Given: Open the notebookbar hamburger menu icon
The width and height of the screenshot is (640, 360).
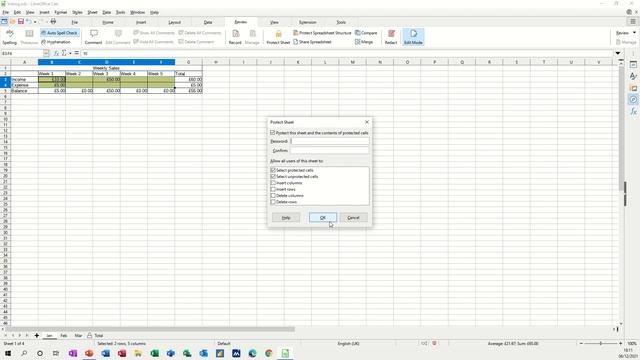Looking at the screenshot, I should click(x=633, y=22).
